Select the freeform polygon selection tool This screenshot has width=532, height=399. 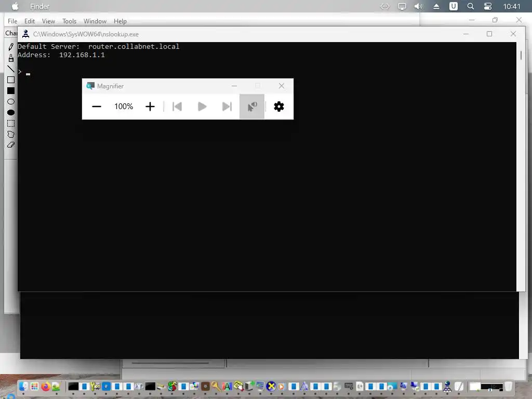(11, 134)
